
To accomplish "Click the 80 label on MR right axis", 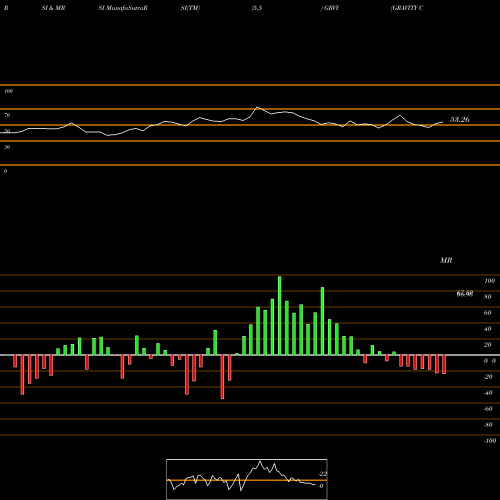I will 488,297.
